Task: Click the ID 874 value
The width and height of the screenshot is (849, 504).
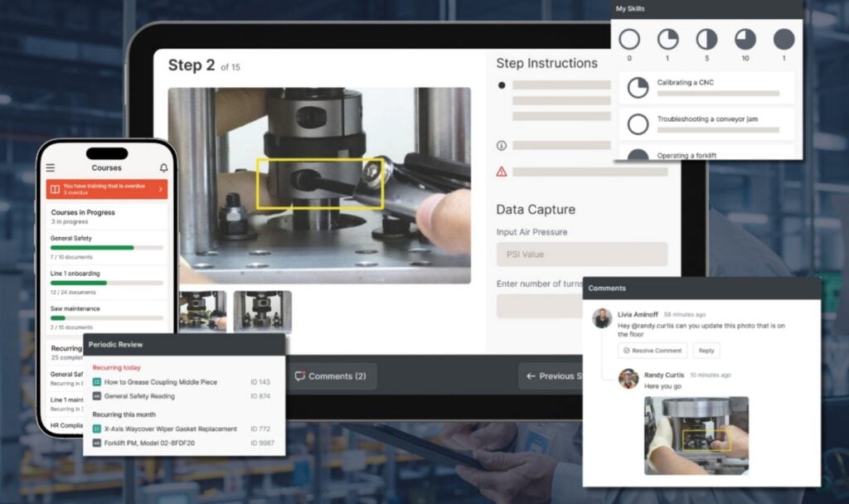Action: click(x=260, y=396)
